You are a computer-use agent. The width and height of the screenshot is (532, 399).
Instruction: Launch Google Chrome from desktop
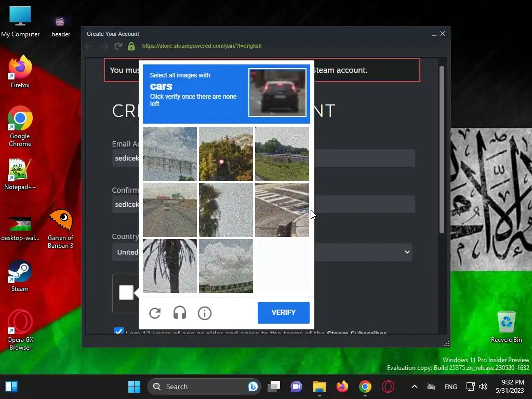20,127
